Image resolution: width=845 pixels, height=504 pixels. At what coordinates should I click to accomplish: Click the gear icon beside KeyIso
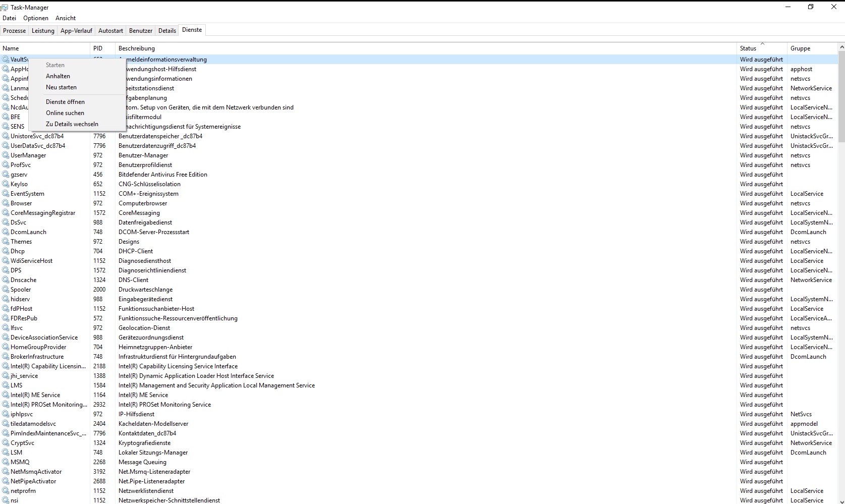(x=6, y=184)
